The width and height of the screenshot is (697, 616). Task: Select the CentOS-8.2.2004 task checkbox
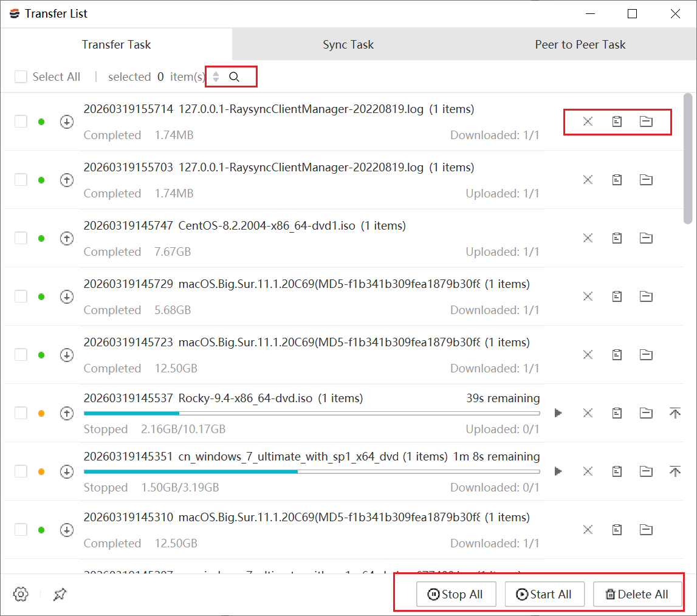(21, 238)
